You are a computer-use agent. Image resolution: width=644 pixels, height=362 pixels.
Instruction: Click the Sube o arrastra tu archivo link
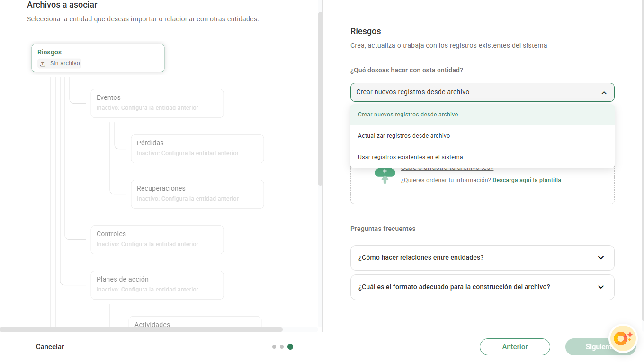point(447,168)
